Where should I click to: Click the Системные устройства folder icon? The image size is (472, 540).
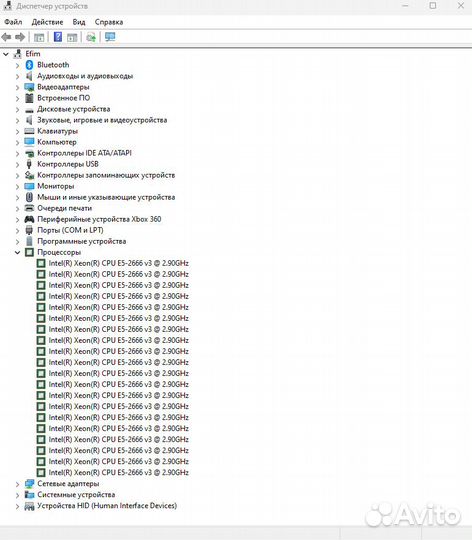29,495
